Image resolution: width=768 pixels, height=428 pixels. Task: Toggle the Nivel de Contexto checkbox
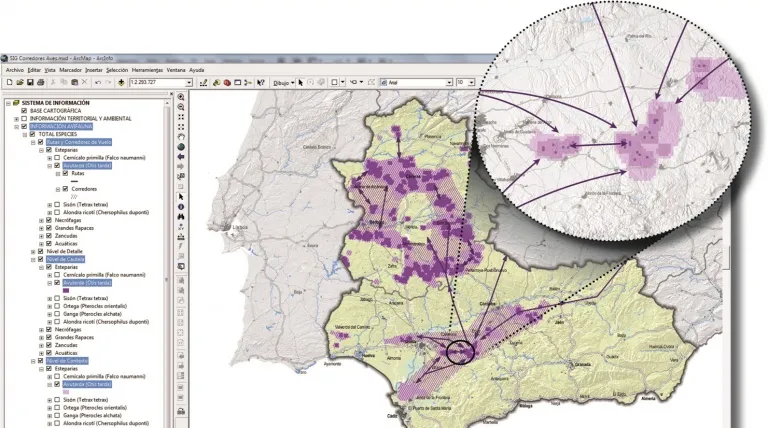point(41,361)
